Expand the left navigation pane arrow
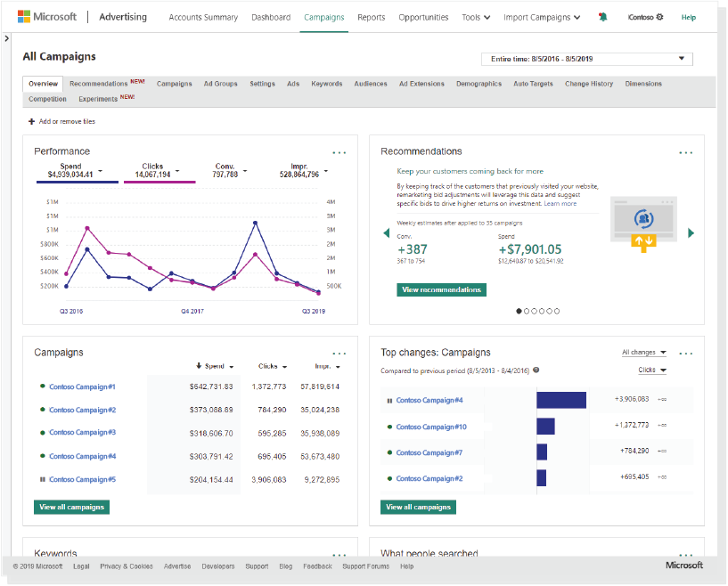 [6, 38]
